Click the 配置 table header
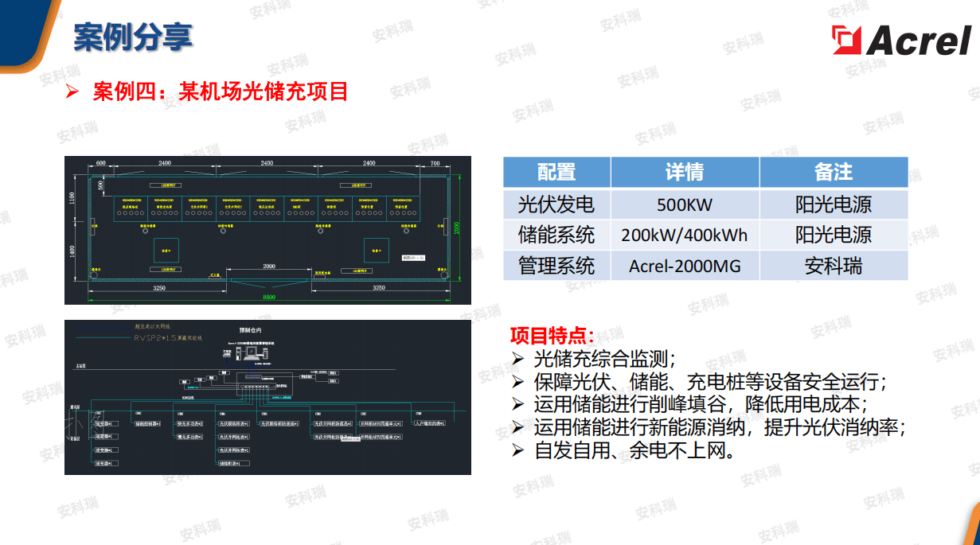The height and width of the screenshot is (545, 980). (x=556, y=172)
